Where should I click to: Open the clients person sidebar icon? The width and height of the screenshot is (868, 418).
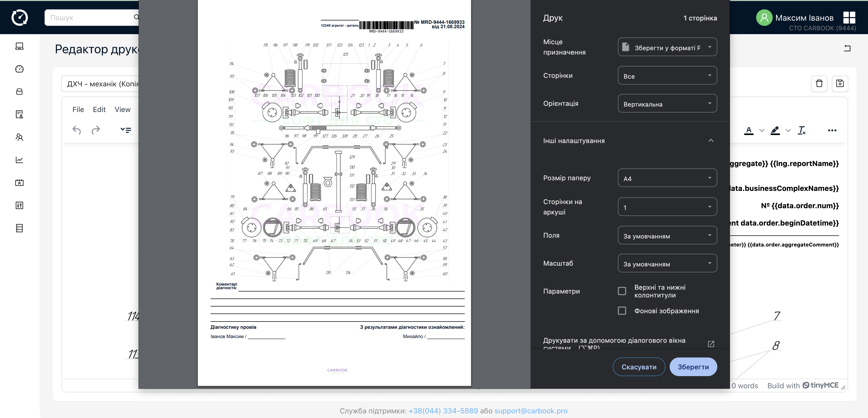point(19,137)
